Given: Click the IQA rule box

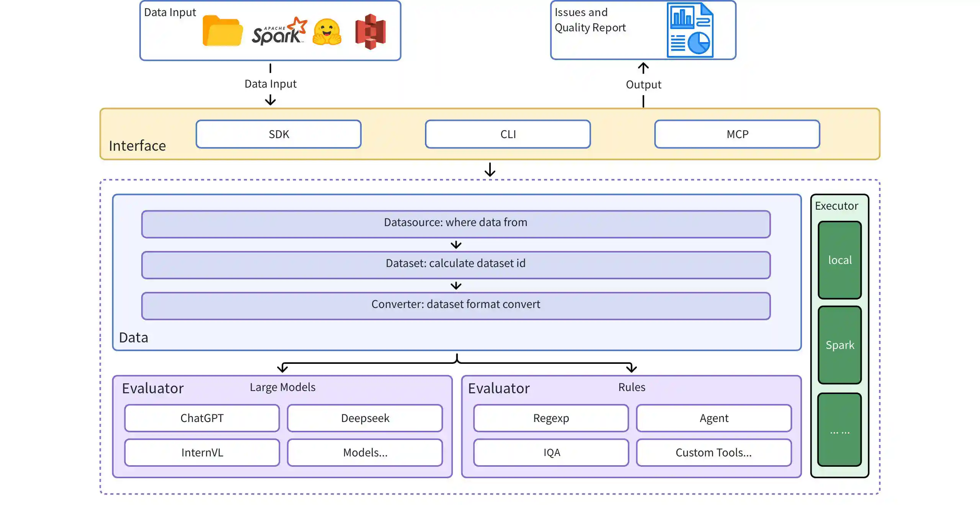Looking at the screenshot, I should [x=551, y=453].
